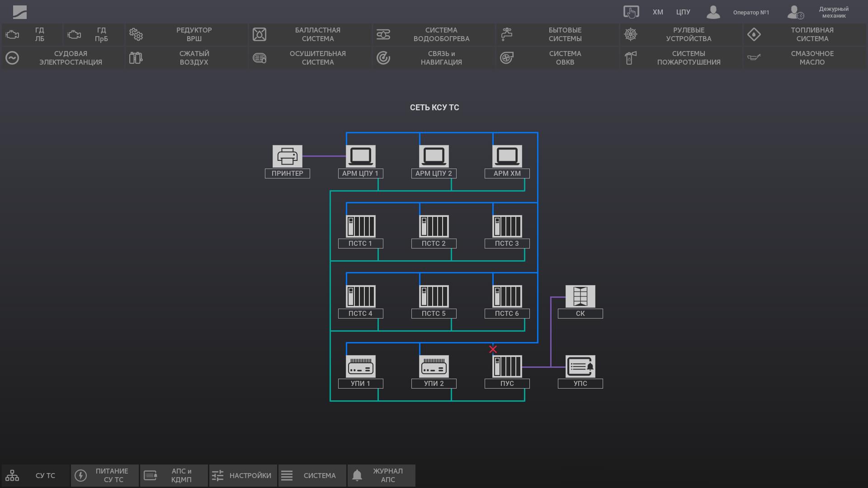This screenshot has height=488, width=868.
Task: Click the touchscreen hand icon in header
Action: coord(631,12)
